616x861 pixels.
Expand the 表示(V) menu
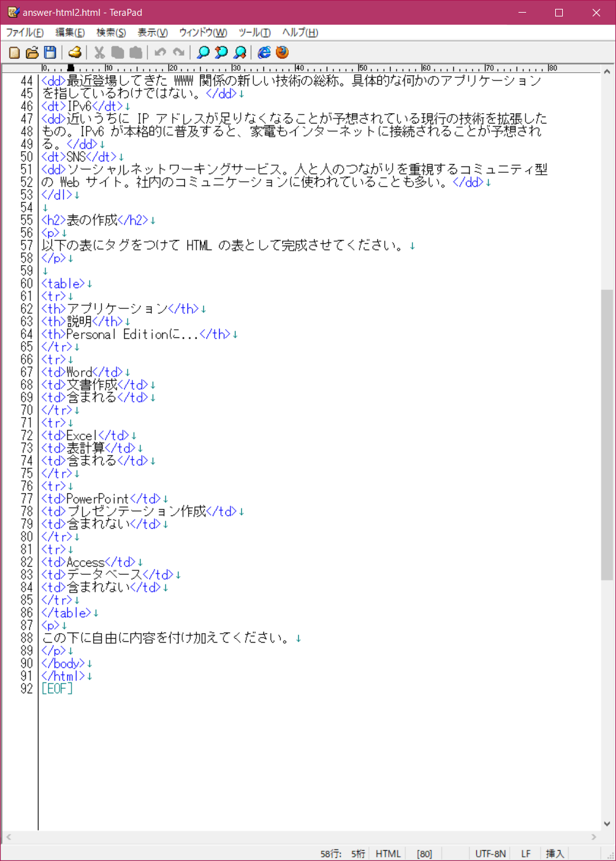pyautogui.click(x=153, y=32)
